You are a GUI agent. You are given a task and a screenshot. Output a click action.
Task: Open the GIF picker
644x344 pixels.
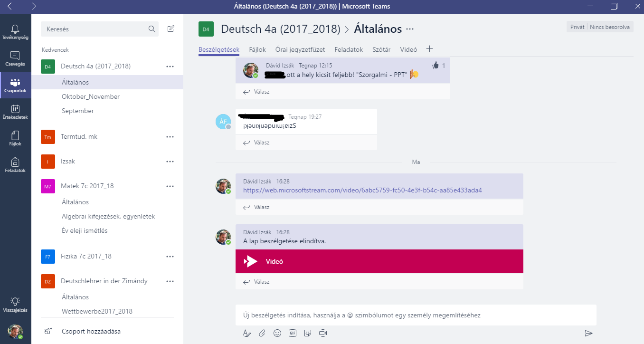(293, 333)
